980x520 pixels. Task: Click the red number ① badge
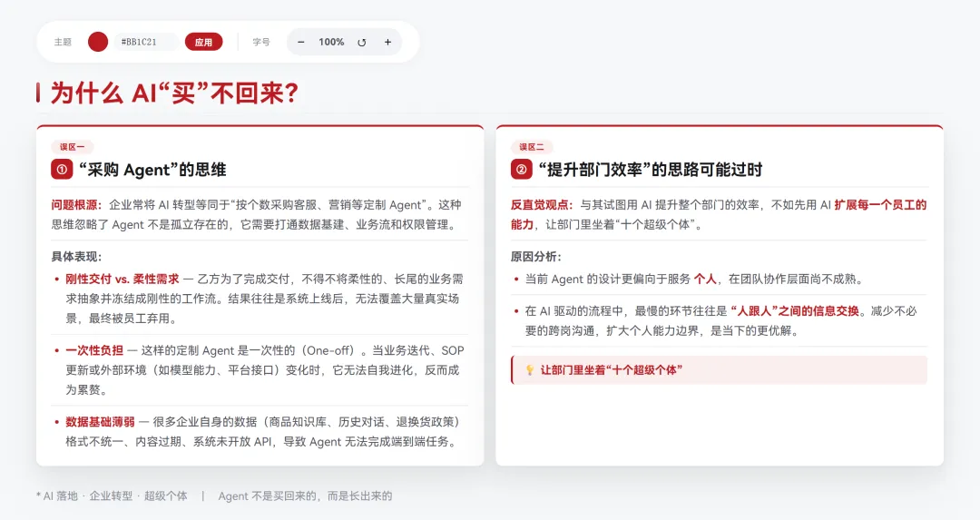(x=62, y=170)
